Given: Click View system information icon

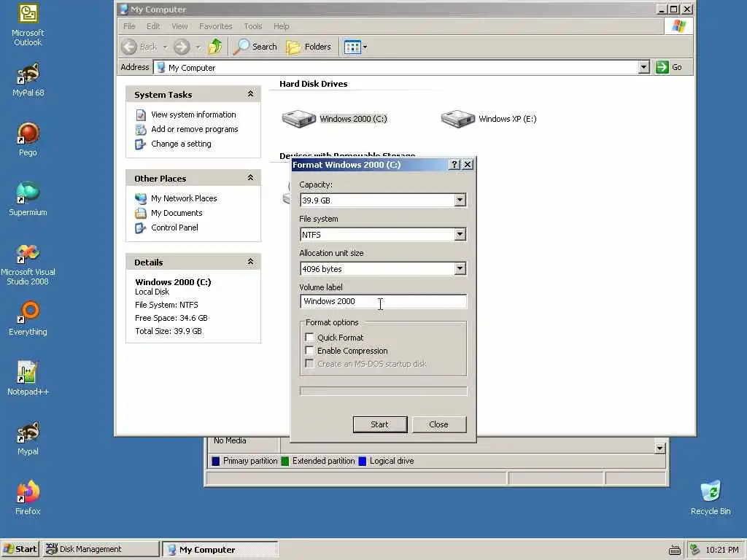Looking at the screenshot, I should tap(141, 114).
